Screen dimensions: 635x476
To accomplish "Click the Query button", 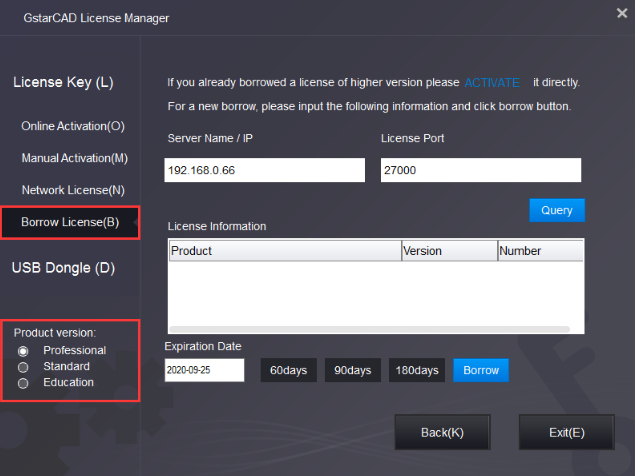I will click(x=557, y=210).
